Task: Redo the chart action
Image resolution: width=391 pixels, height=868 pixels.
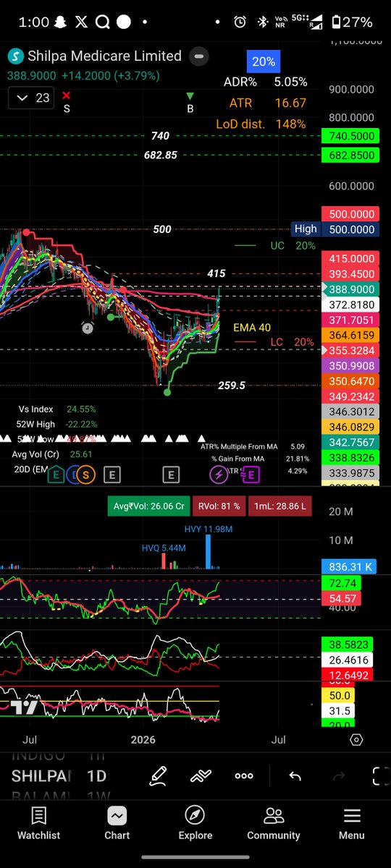Action: point(338,775)
